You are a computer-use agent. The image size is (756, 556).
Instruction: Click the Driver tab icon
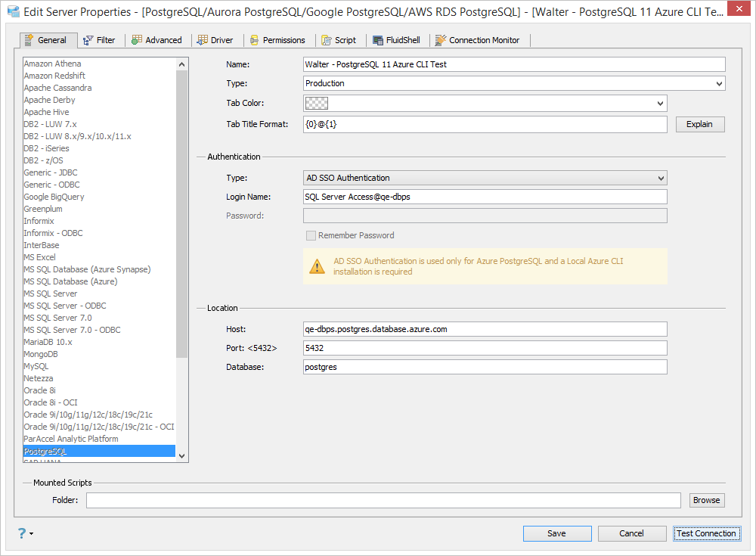(203, 40)
